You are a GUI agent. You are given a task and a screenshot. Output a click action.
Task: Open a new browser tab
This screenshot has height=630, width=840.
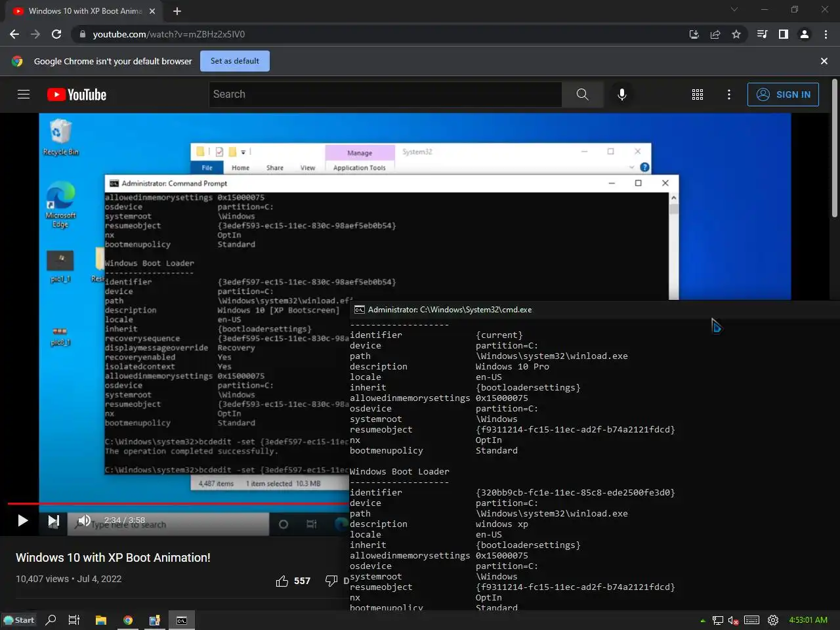[177, 11]
